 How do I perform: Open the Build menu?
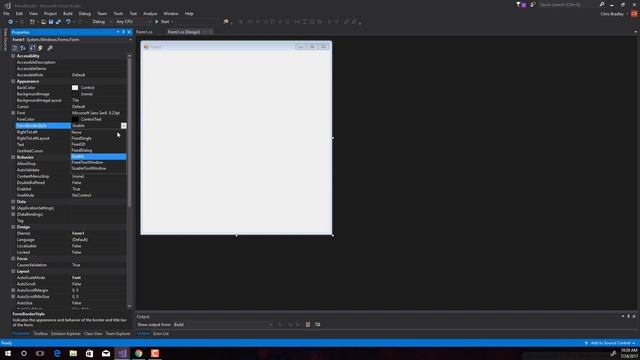(x=68, y=13)
